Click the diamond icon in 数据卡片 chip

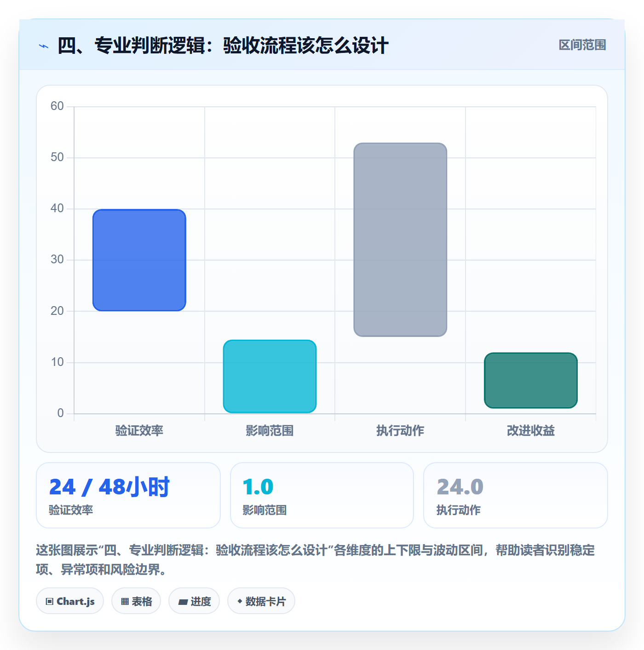[240, 601]
